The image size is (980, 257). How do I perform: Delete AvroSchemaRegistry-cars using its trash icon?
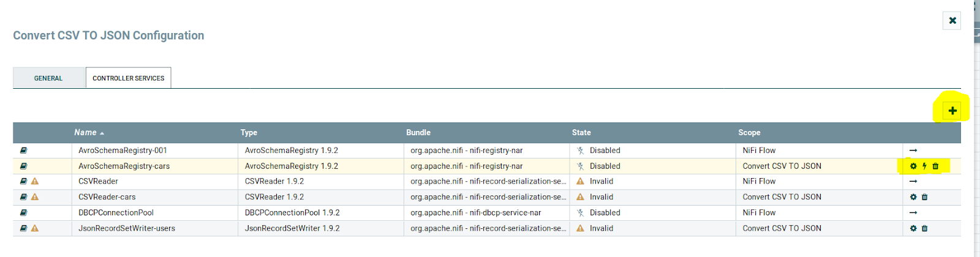(935, 166)
